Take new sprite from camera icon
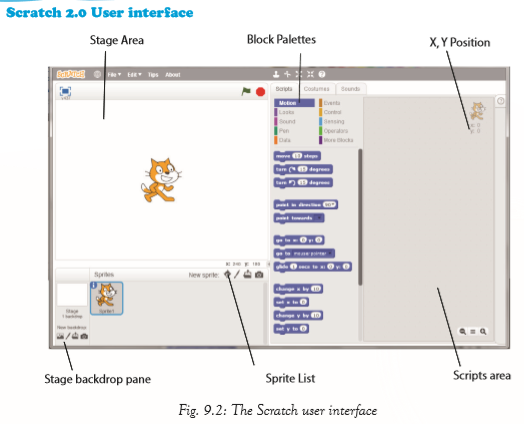The width and height of the screenshot is (524, 424). pyautogui.click(x=259, y=275)
